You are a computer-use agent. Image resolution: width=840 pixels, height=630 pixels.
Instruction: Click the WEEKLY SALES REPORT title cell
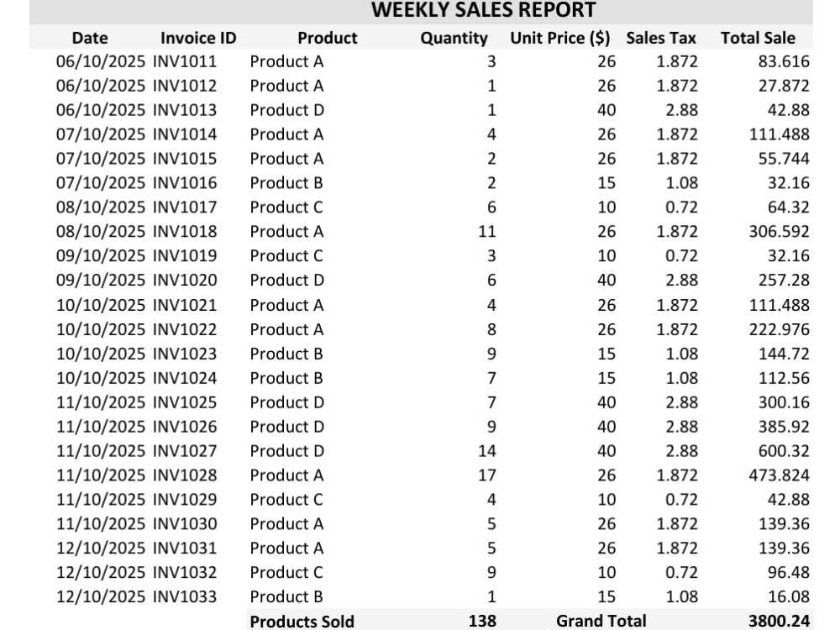(483, 10)
